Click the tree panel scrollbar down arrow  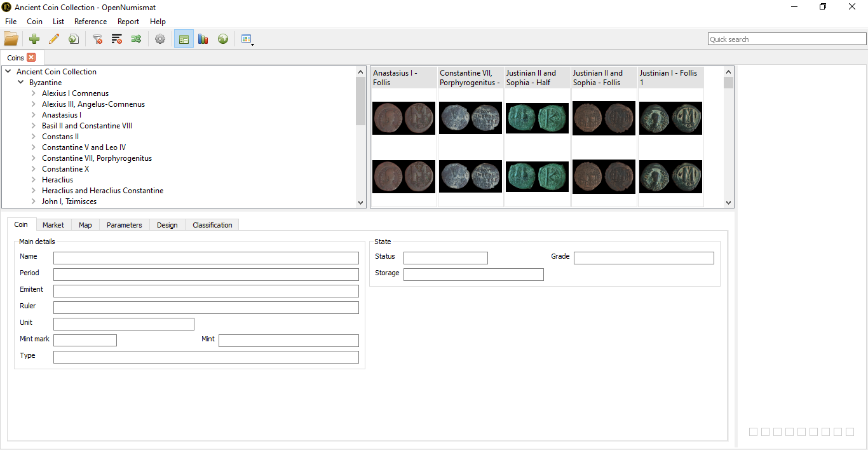click(x=361, y=202)
